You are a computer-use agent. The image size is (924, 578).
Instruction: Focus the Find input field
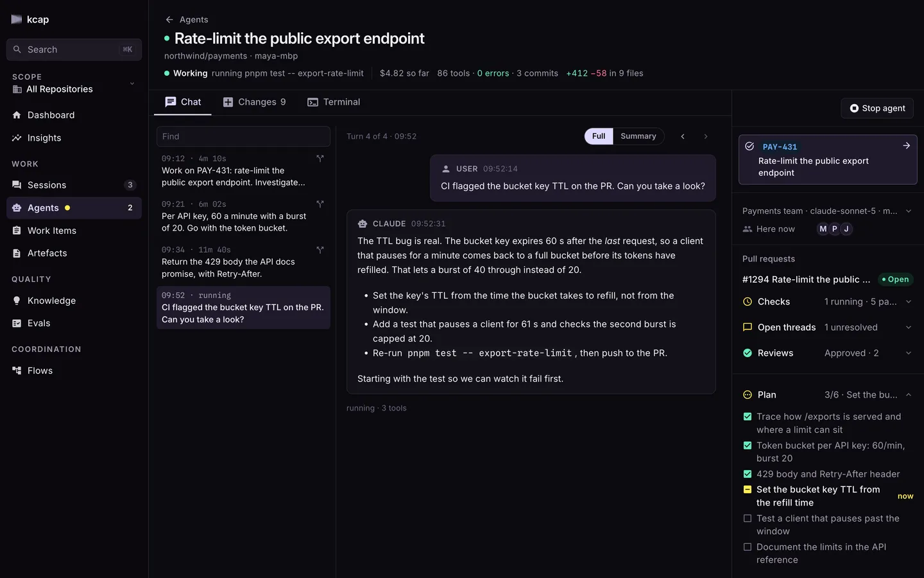coord(243,136)
